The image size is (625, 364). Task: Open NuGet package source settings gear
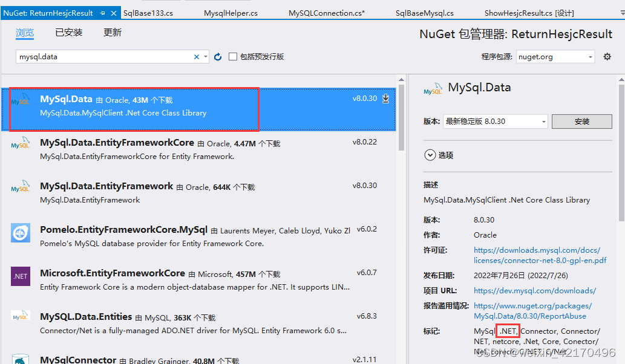(607, 56)
